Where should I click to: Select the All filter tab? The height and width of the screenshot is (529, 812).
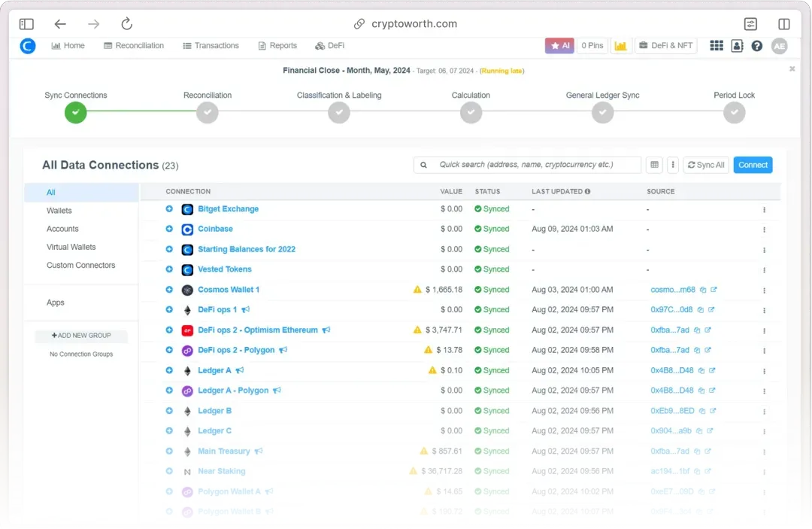point(81,192)
